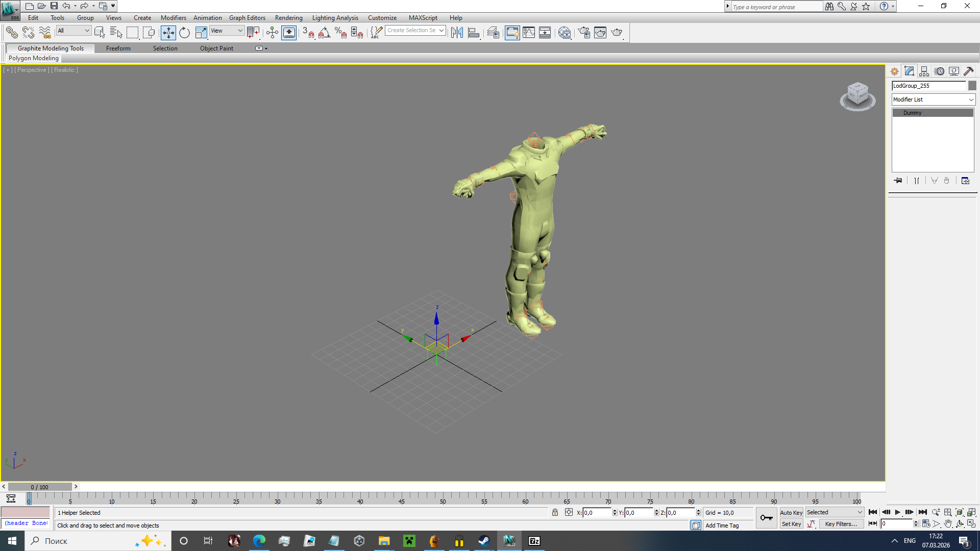Toggle absolute/offset transform type-in mode
The width and height of the screenshot is (980, 551).
pos(569,512)
